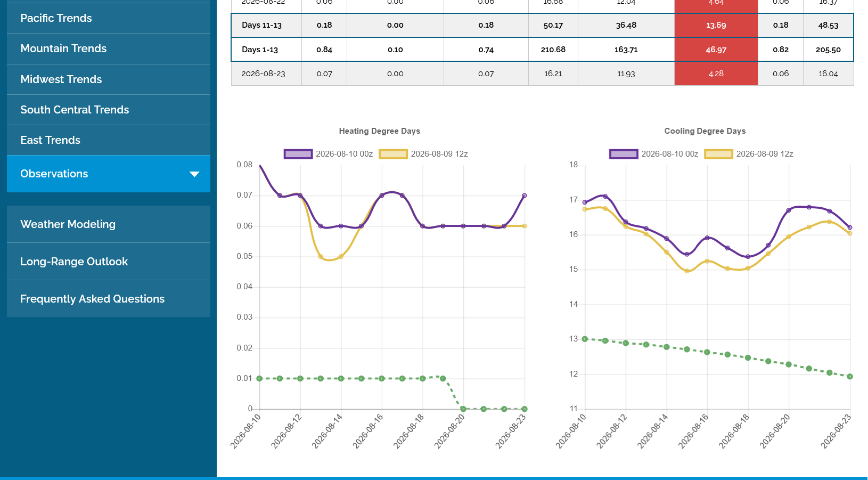Click first green dotted point in Cooling chart
Viewport: 868px width, 480px height.
point(585,339)
